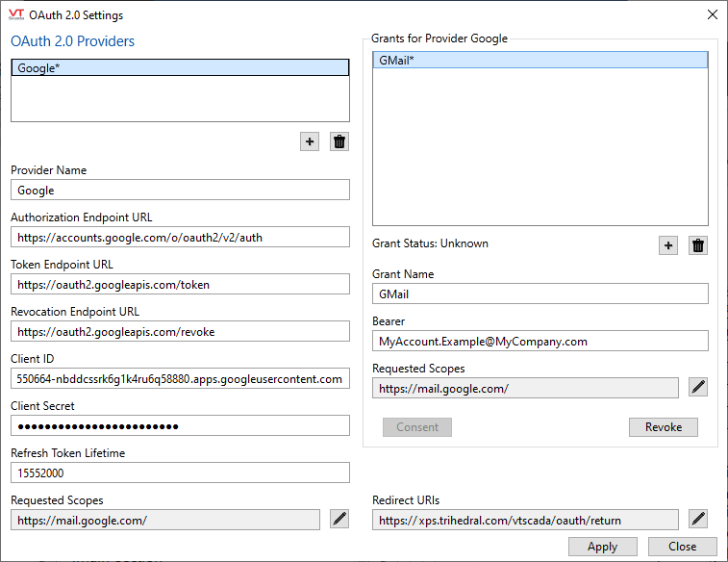Add a new OAuth provider with plus icon
728x562 pixels.
pyautogui.click(x=310, y=141)
